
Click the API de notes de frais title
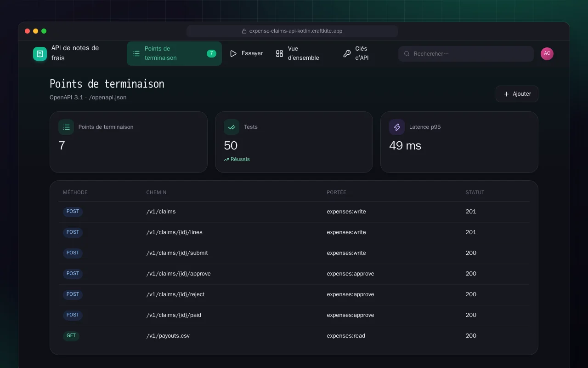point(75,53)
